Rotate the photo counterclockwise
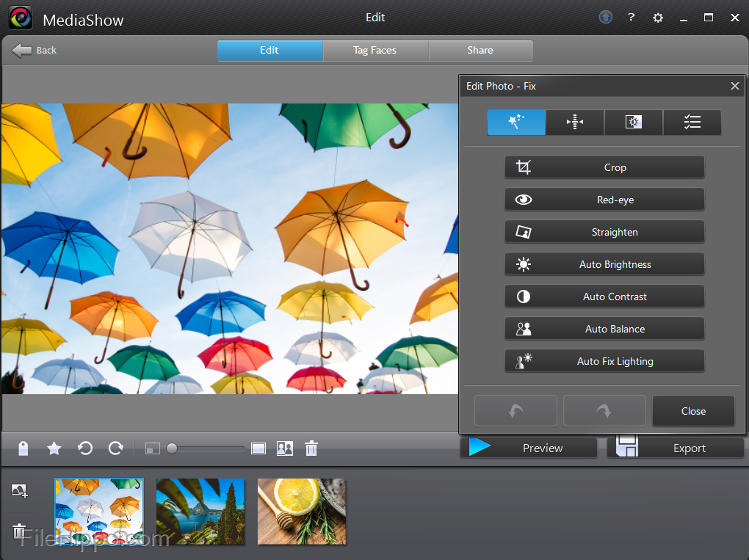Image resolution: width=749 pixels, height=560 pixels. point(85,448)
